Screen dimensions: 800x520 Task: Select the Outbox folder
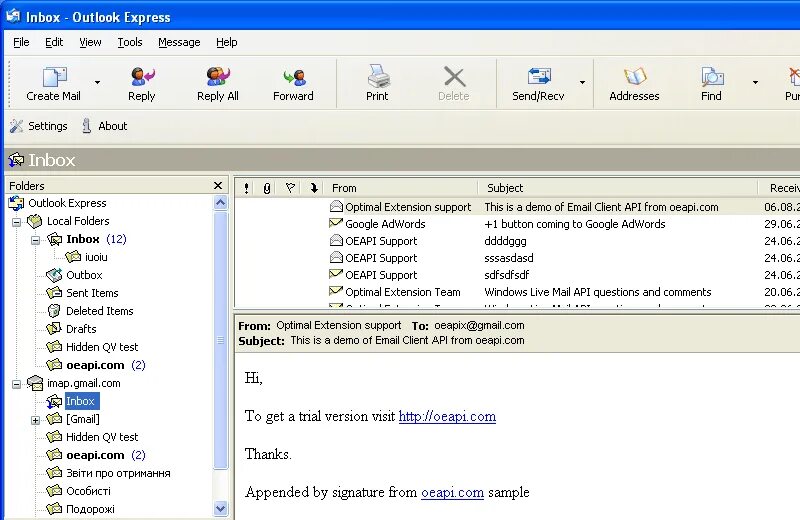click(x=84, y=275)
